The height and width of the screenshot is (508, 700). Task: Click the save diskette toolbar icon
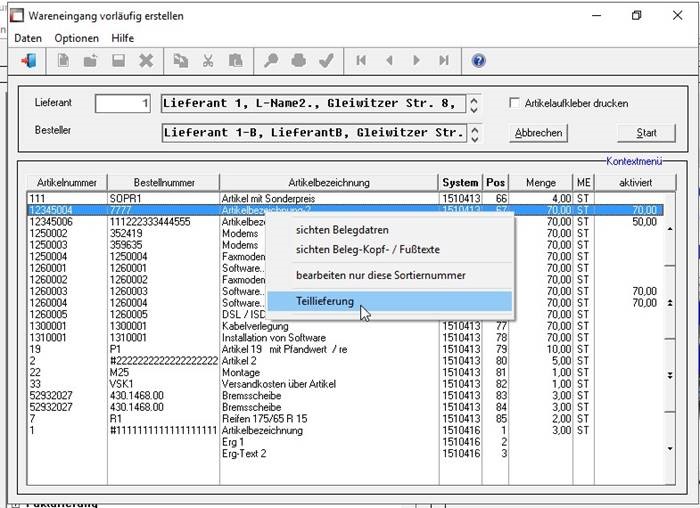(118, 61)
